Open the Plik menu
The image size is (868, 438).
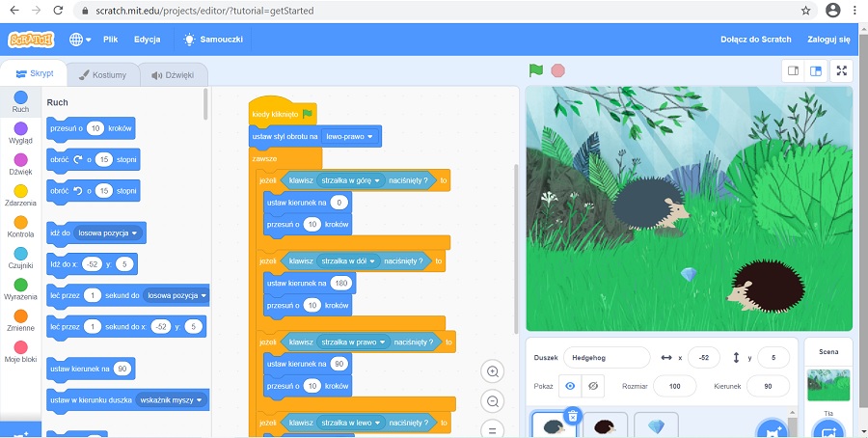coord(110,40)
